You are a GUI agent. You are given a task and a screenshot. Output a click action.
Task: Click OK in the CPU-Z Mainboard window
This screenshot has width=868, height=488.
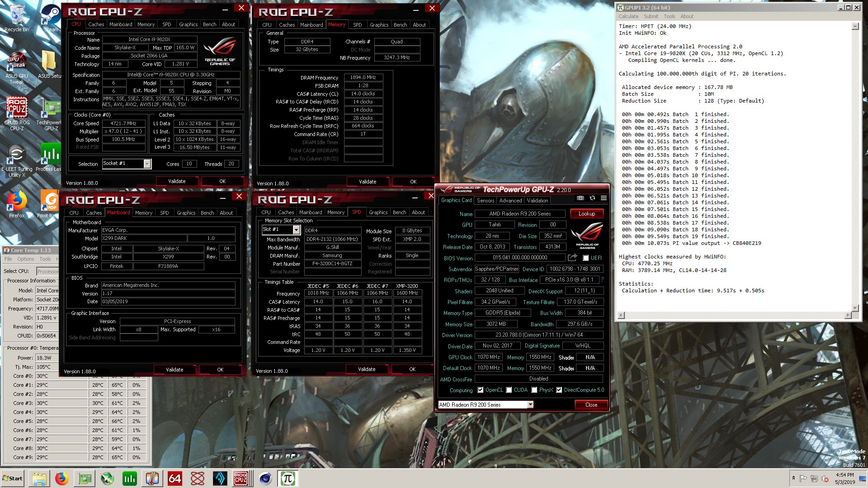click(220, 370)
